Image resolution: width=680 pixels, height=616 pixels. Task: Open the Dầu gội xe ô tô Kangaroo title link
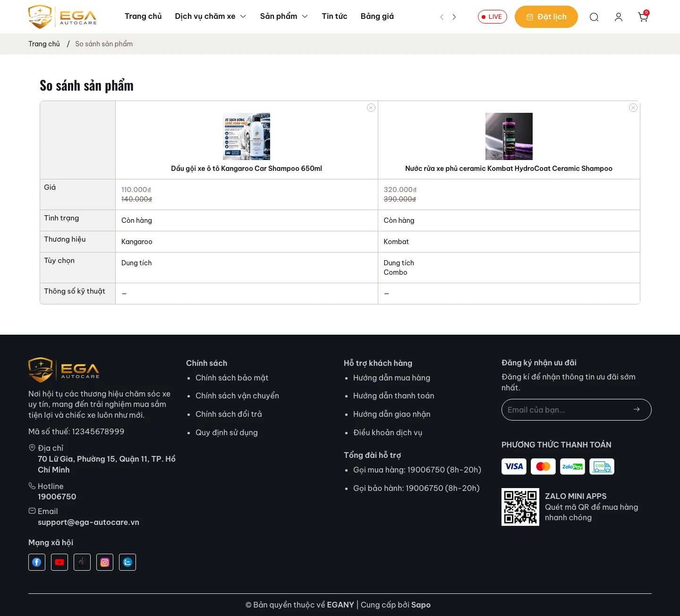click(x=246, y=169)
